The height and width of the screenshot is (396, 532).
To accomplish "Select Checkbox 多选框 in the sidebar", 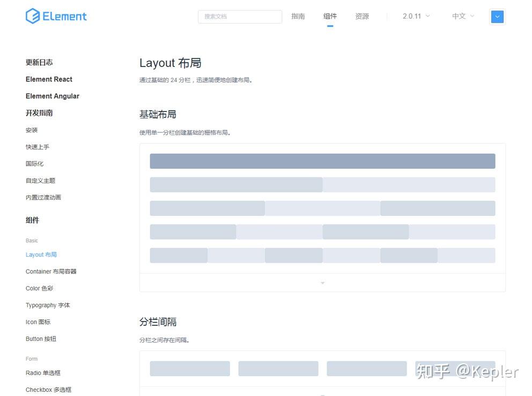I will pos(48,390).
